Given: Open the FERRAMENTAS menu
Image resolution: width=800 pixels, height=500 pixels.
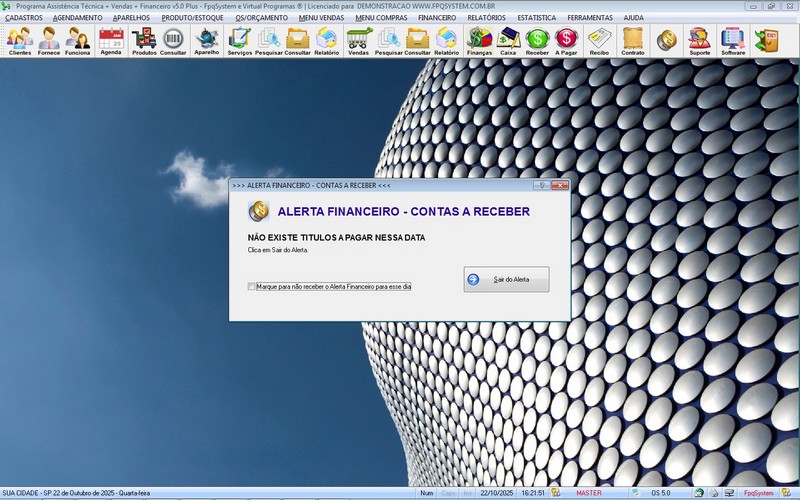Looking at the screenshot, I should click(590, 17).
